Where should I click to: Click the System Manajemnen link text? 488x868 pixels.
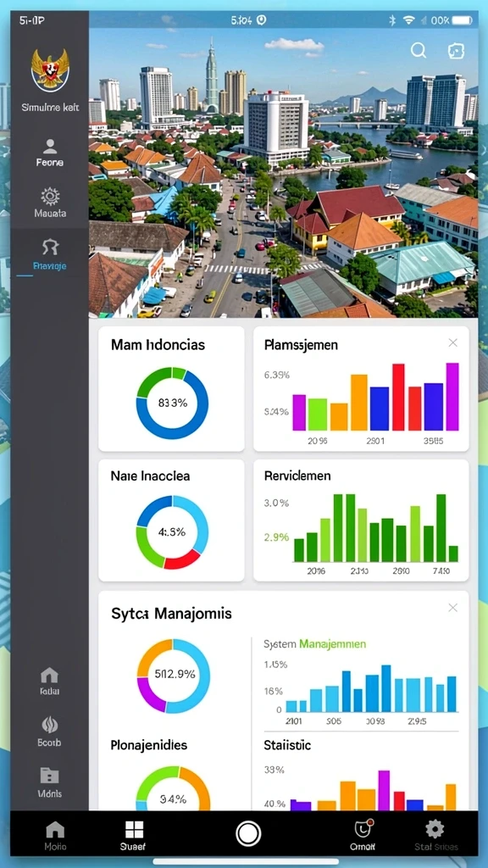click(x=314, y=644)
